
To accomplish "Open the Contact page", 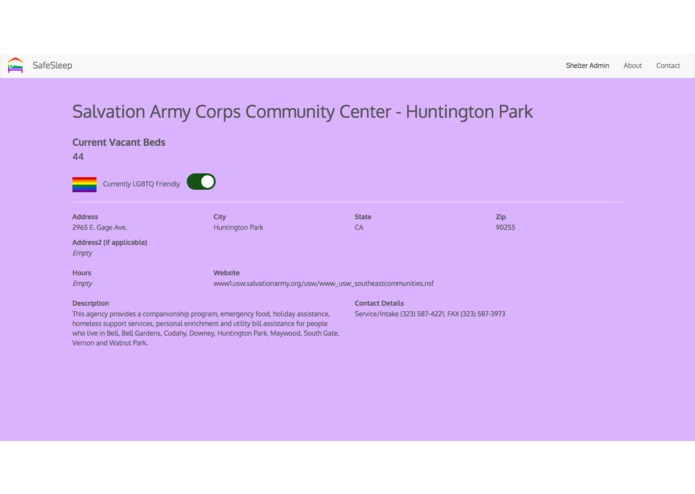I will 668,66.
